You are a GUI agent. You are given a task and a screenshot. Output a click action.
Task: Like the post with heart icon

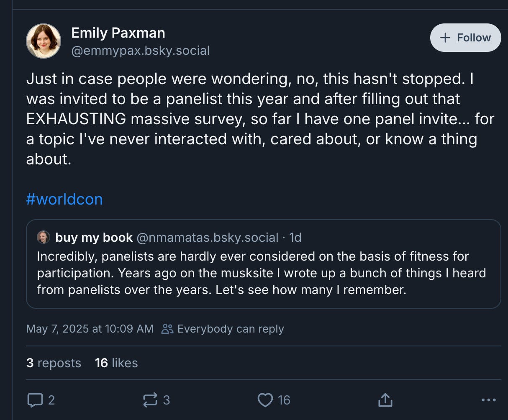(x=265, y=400)
